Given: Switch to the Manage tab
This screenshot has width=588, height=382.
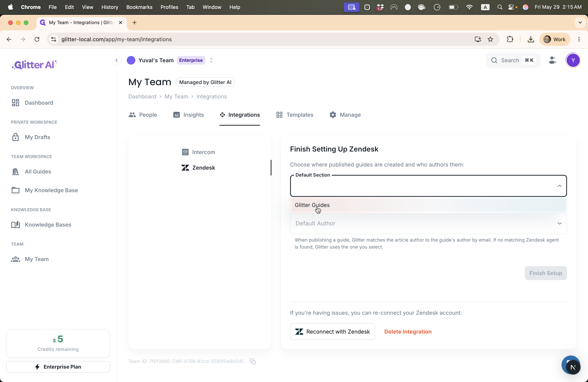Looking at the screenshot, I should [345, 115].
